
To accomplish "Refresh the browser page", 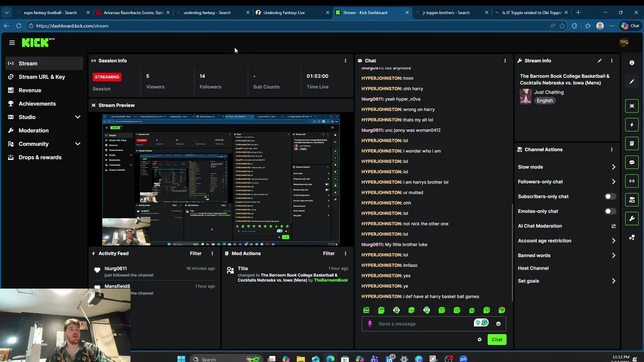I will coord(19,26).
